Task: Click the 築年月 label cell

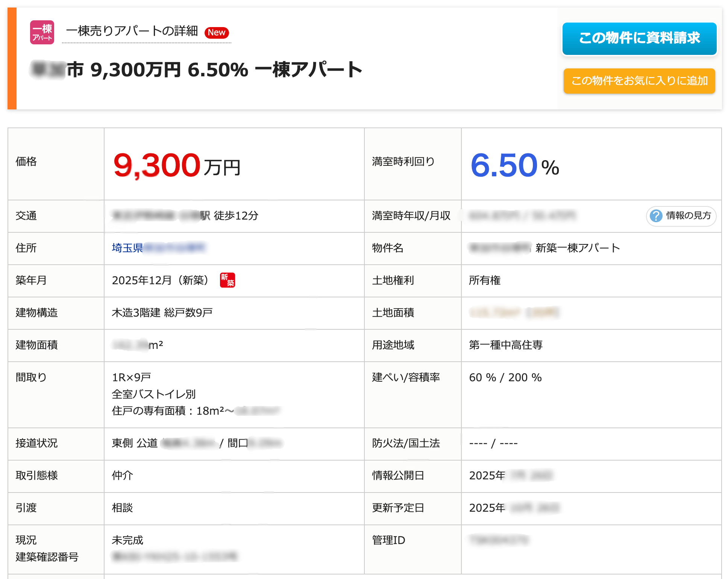Action: 56,281
